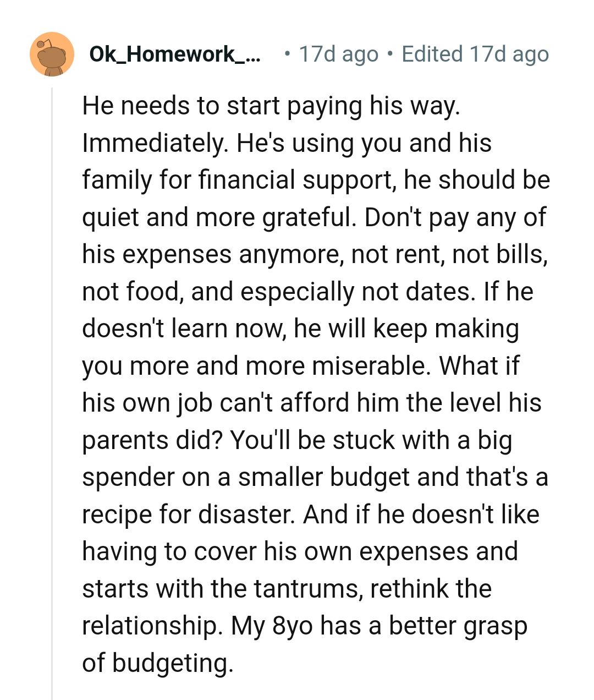Tap the dot separator before 17d ago
Image resolution: width=594 pixels, height=700 pixels.
coord(287,53)
